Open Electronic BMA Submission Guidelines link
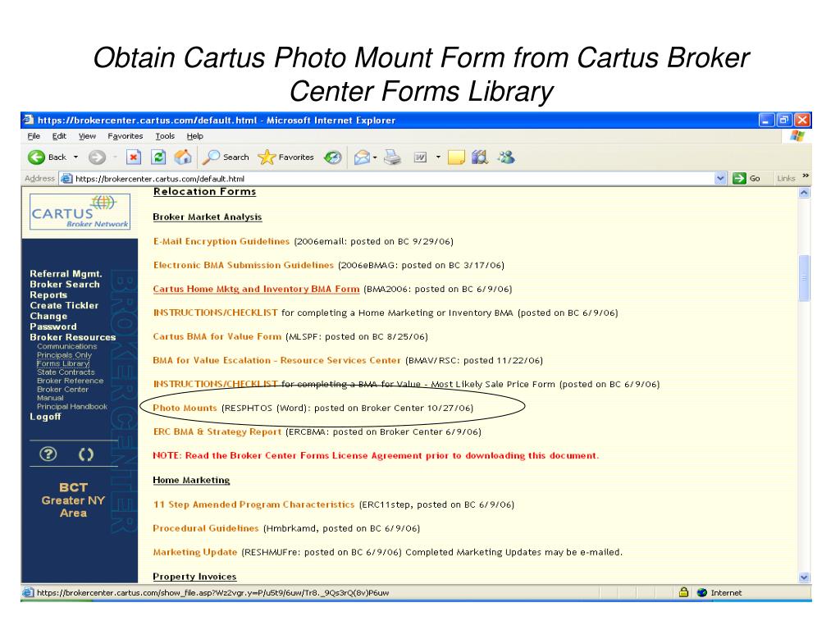Viewport: 840px width, 630px height. click(x=243, y=265)
